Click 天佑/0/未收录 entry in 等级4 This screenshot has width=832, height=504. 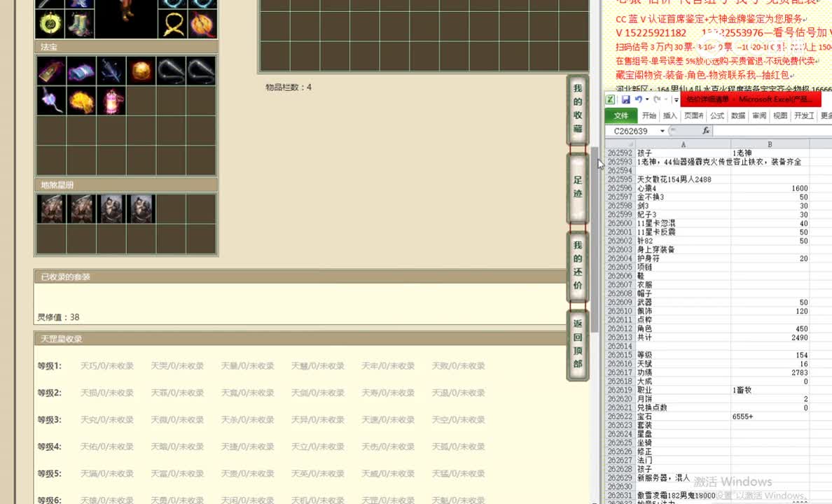coord(107,447)
